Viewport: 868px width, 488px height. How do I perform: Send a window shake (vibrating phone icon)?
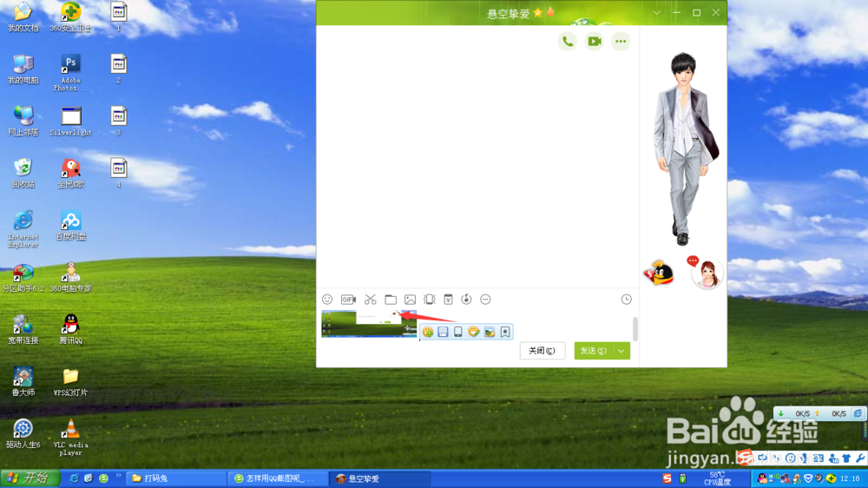pyautogui.click(x=429, y=300)
